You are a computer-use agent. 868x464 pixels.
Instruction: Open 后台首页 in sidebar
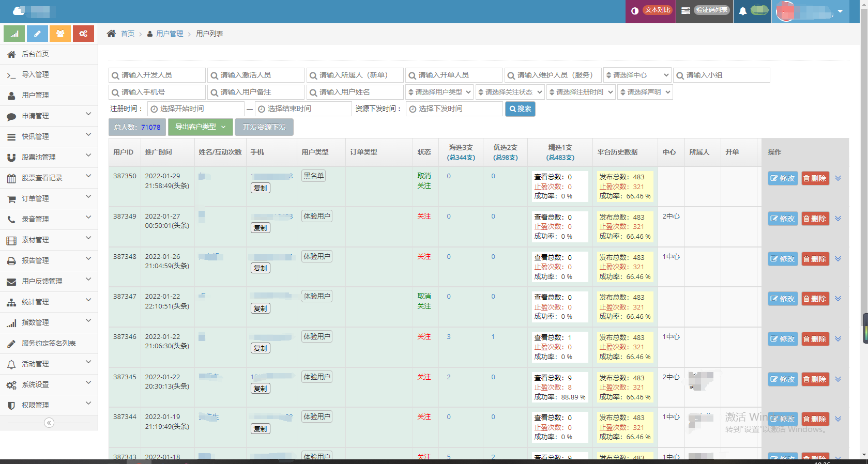click(49, 54)
